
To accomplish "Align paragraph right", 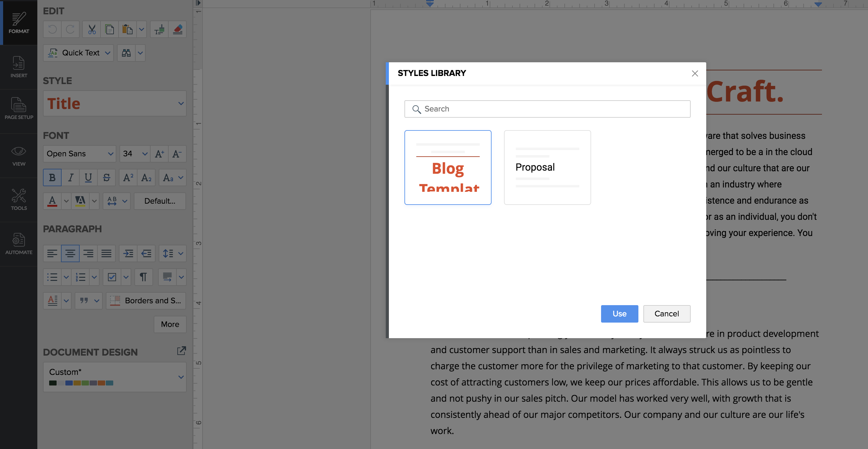I will [88, 253].
